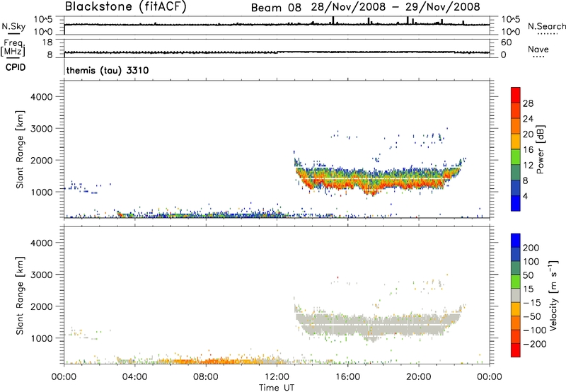566x392 pixels.
Task: Click the "Blackstone (fitACF)" plot title
Action: point(126,6)
